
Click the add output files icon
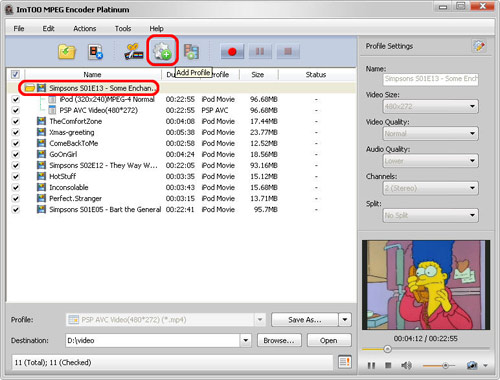[191, 52]
